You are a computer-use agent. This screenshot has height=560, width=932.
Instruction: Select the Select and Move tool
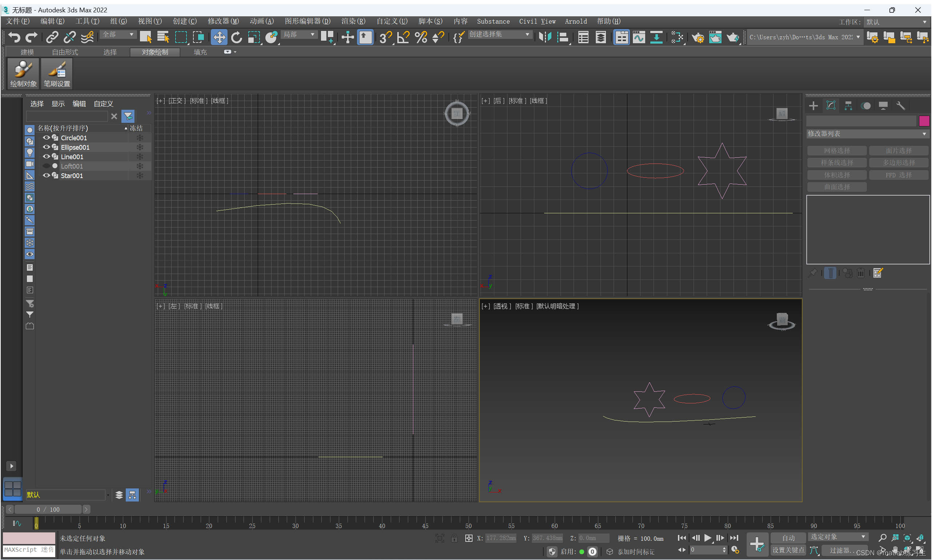coord(219,37)
